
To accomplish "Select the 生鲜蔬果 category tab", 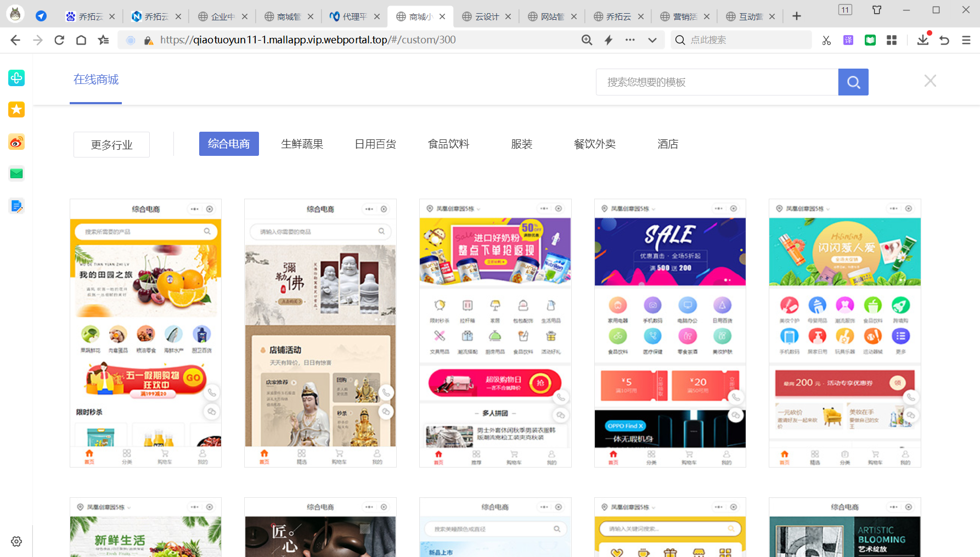I will pos(302,144).
